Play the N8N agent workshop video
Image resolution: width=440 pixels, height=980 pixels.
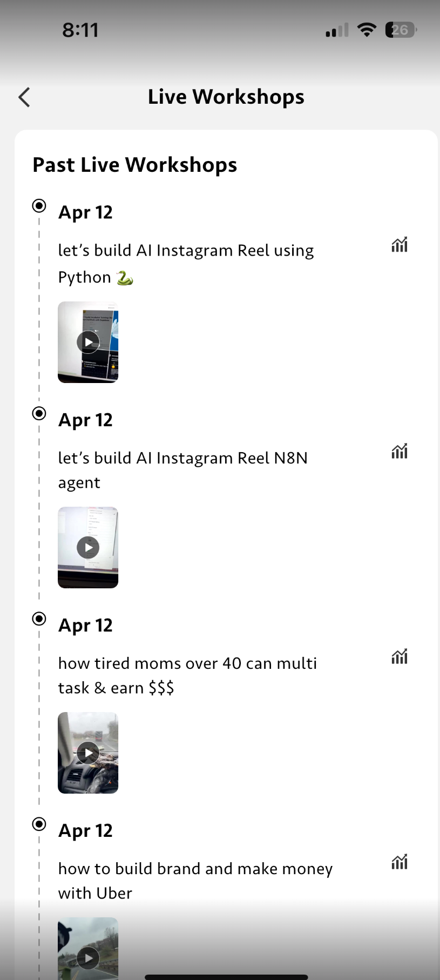[x=88, y=547]
